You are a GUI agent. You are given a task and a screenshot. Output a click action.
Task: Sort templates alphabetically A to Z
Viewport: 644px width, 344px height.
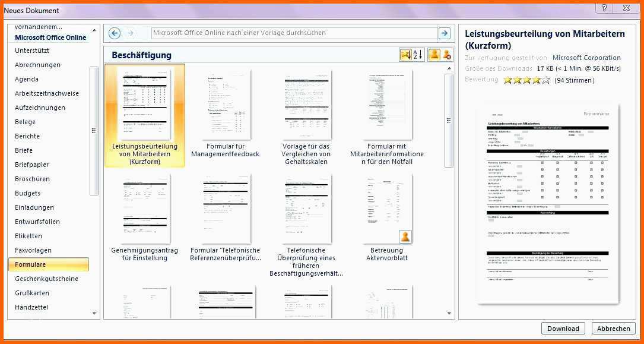point(418,55)
